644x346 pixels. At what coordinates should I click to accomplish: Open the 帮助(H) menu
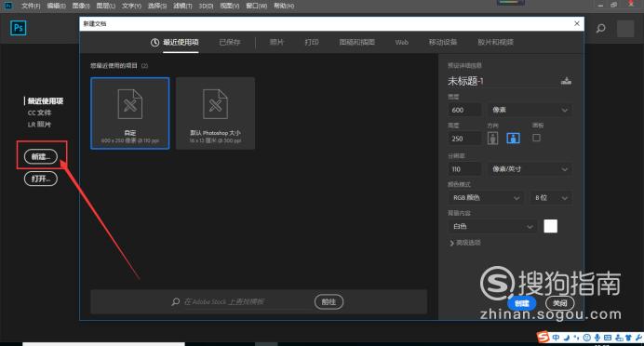[284, 6]
